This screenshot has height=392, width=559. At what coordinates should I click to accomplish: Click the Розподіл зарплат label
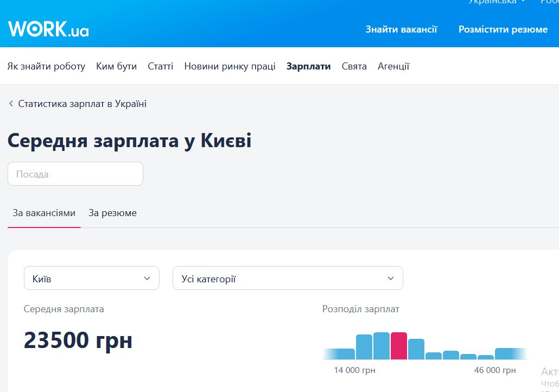point(361,309)
